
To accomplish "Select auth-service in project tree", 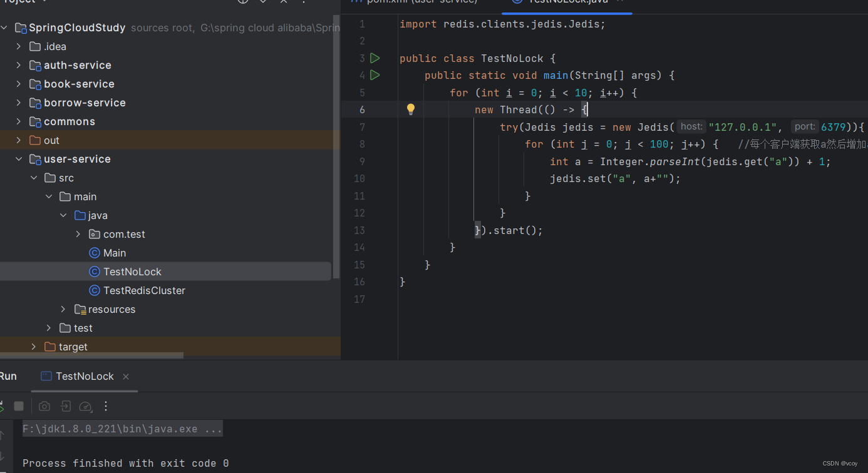I will pos(78,65).
